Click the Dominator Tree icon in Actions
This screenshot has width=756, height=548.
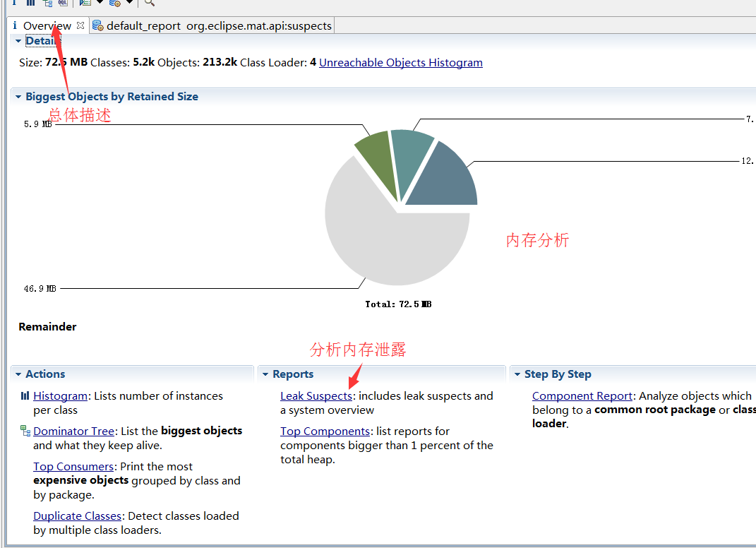25,430
